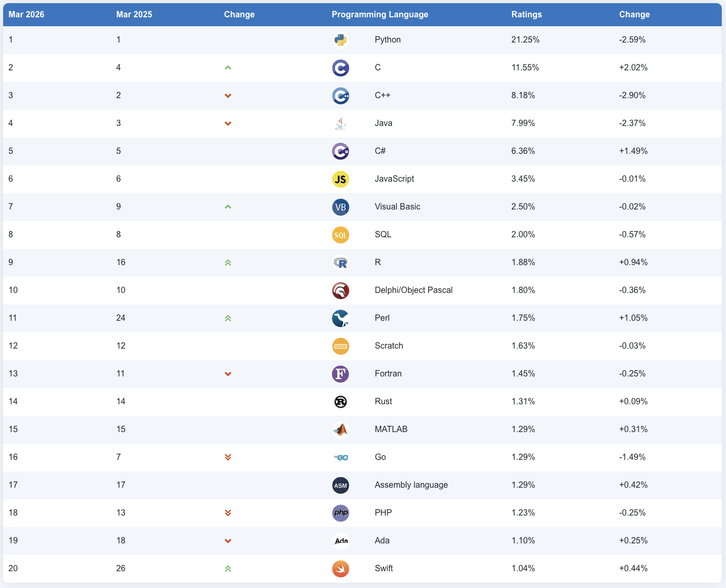
Task: Click the Mar 2026 column header
Action: click(x=26, y=15)
